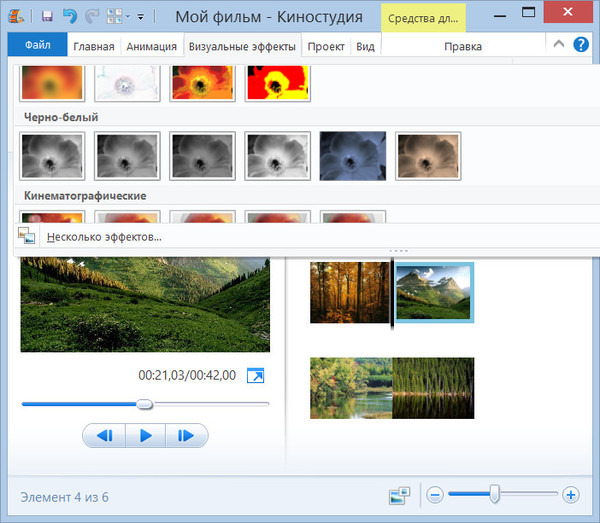Click the Save project icon in title bar

[x=47, y=17]
